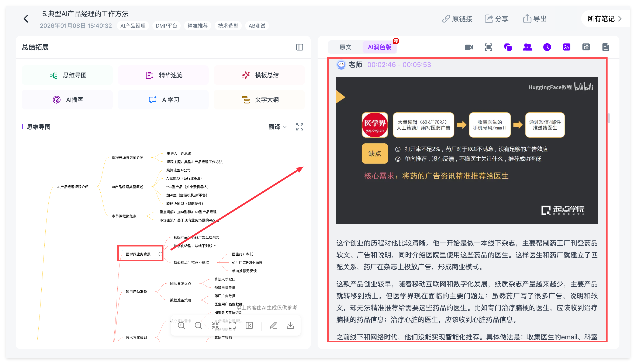
Task: Switch to the AI润色版 tab
Action: tap(379, 47)
